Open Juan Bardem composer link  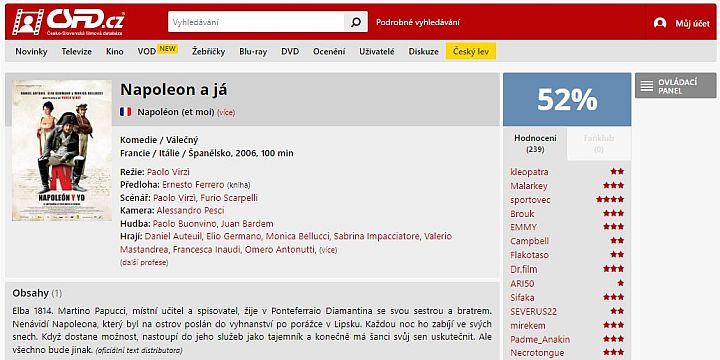pyautogui.click(x=247, y=224)
